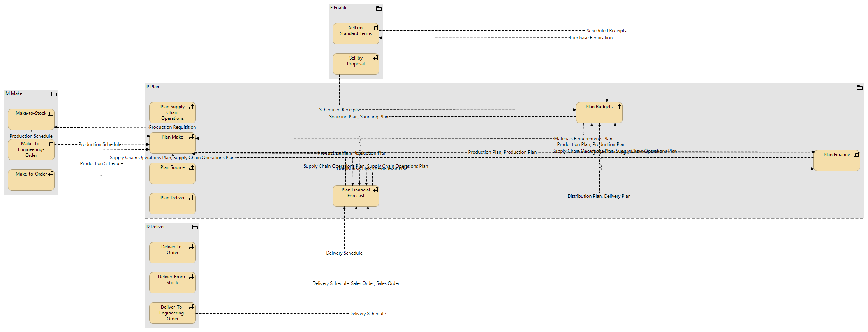The height and width of the screenshot is (332, 868).
Task: Click the Distribution Plan, Delivery Plan label
Action: coord(599,196)
